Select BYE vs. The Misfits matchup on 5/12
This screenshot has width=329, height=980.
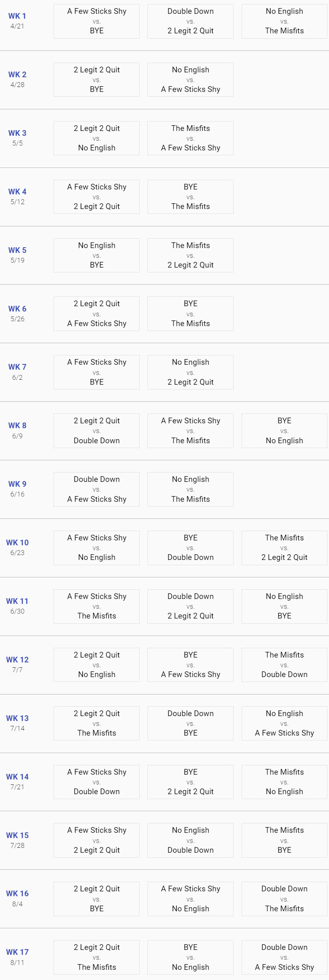[190, 197]
